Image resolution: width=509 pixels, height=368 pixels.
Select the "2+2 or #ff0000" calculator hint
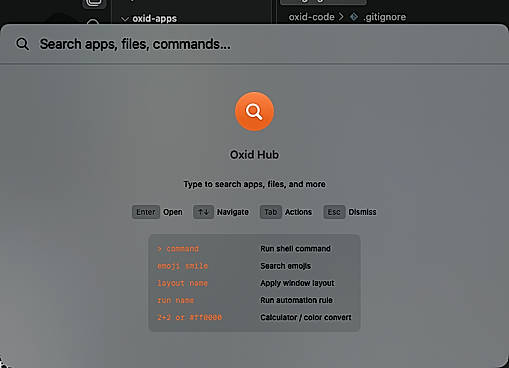[190, 317]
